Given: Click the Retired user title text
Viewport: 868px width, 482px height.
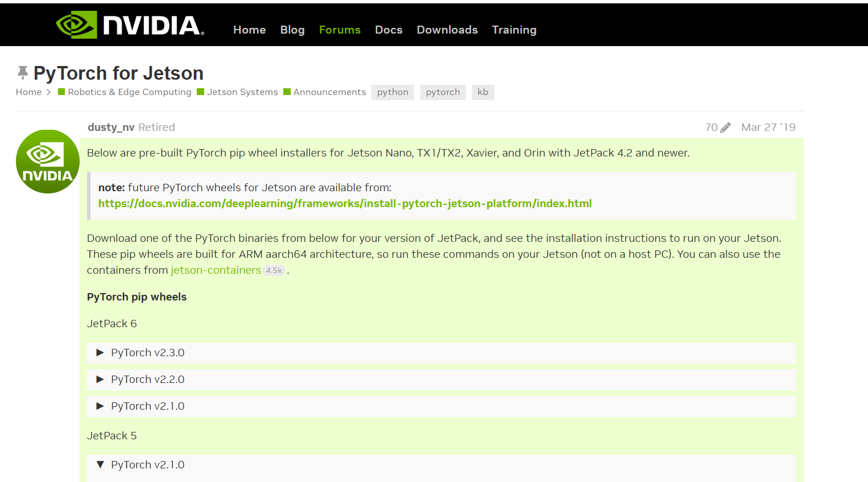Looking at the screenshot, I should pyautogui.click(x=156, y=127).
